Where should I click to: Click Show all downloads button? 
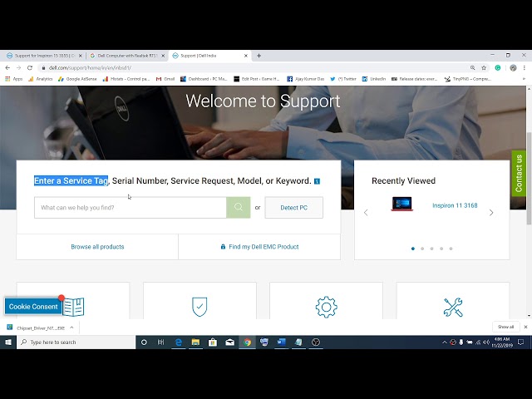[505, 327]
